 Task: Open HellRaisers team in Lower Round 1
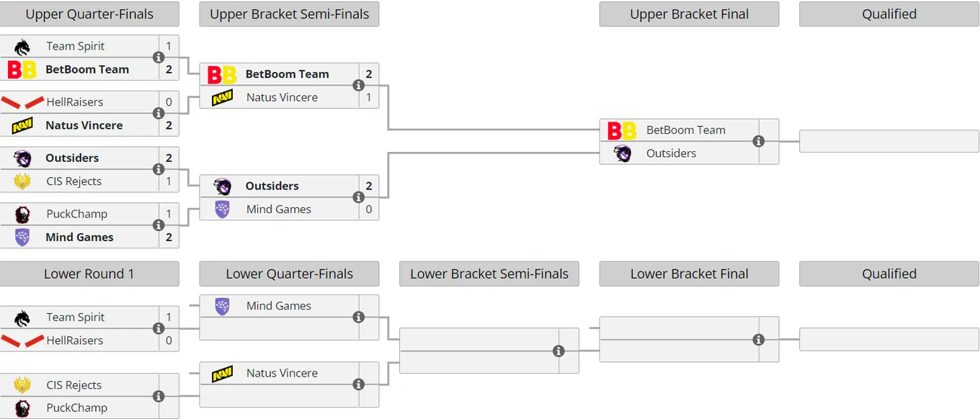[x=75, y=341]
